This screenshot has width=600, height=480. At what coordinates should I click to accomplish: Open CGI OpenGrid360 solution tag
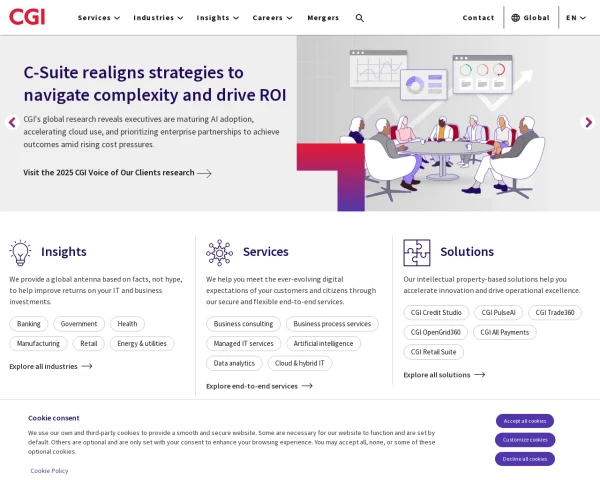point(435,332)
